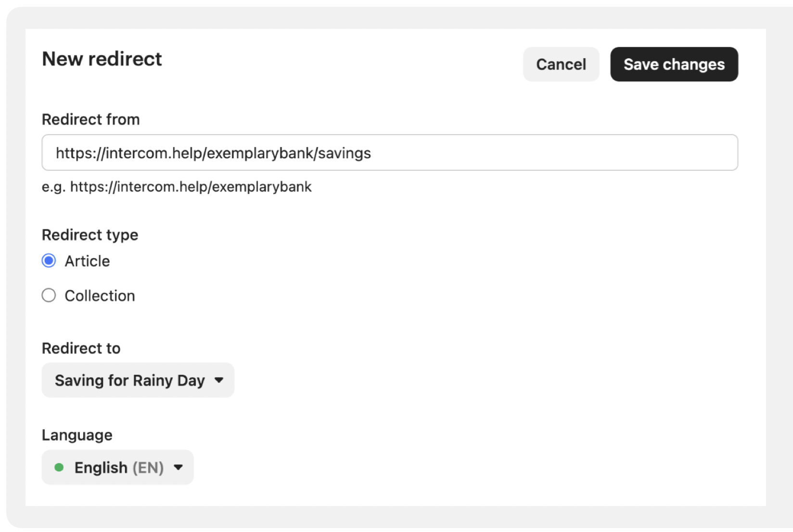Click the example URL hint text
Image resolution: width=793 pixels, height=532 pixels.
click(177, 187)
